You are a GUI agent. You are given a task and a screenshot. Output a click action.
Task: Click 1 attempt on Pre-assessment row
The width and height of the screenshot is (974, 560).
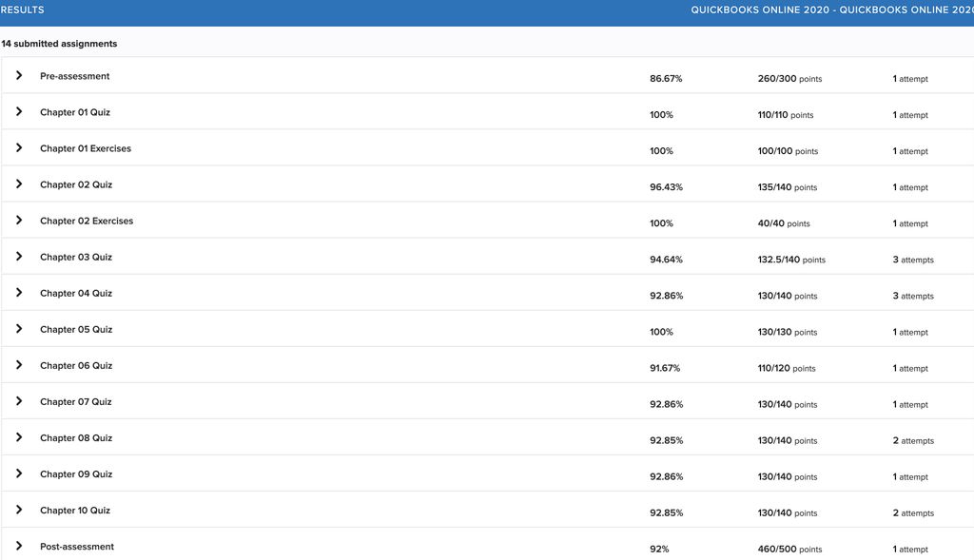910,79
